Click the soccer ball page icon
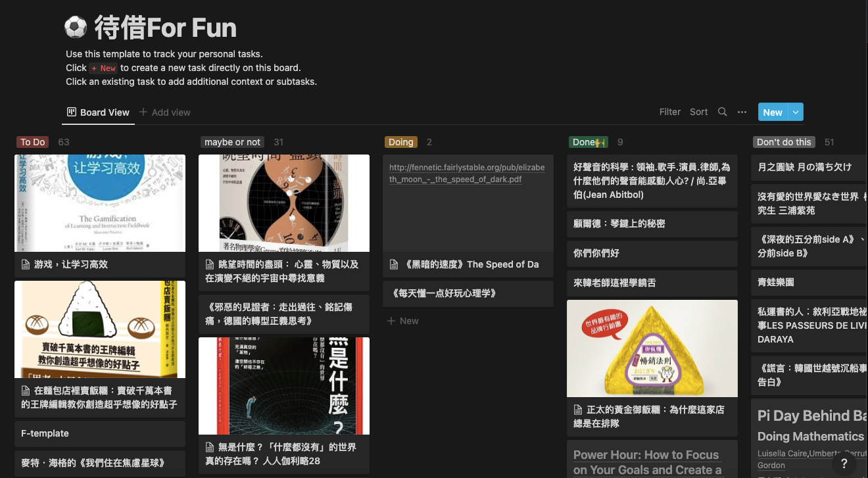Image resolution: width=868 pixels, height=478 pixels. [76, 28]
